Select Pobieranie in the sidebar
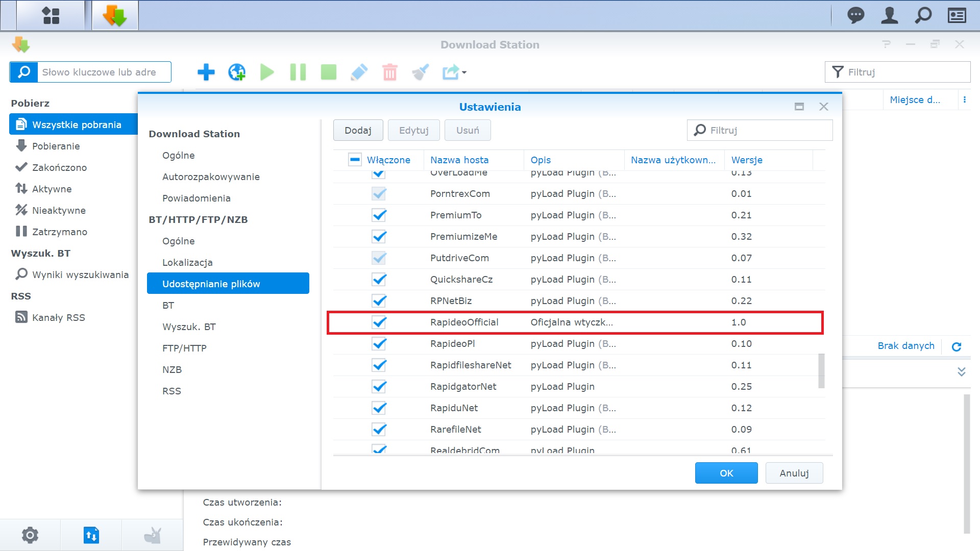Image resolution: width=980 pixels, height=551 pixels. [x=56, y=146]
